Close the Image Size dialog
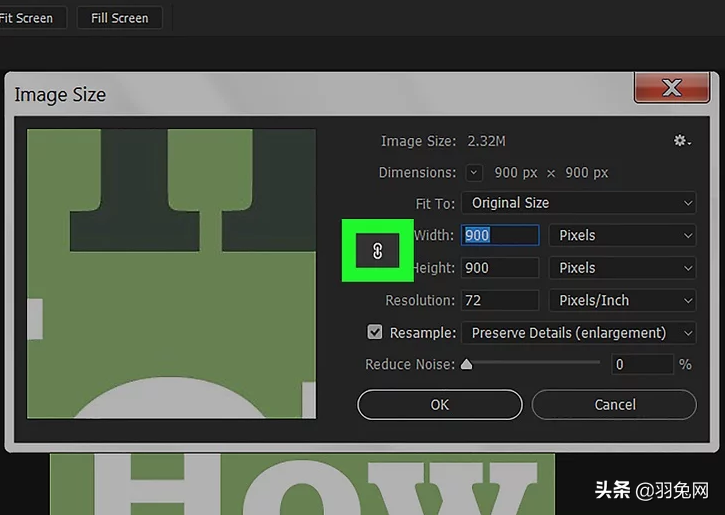This screenshot has height=515, width=725. 672,87
